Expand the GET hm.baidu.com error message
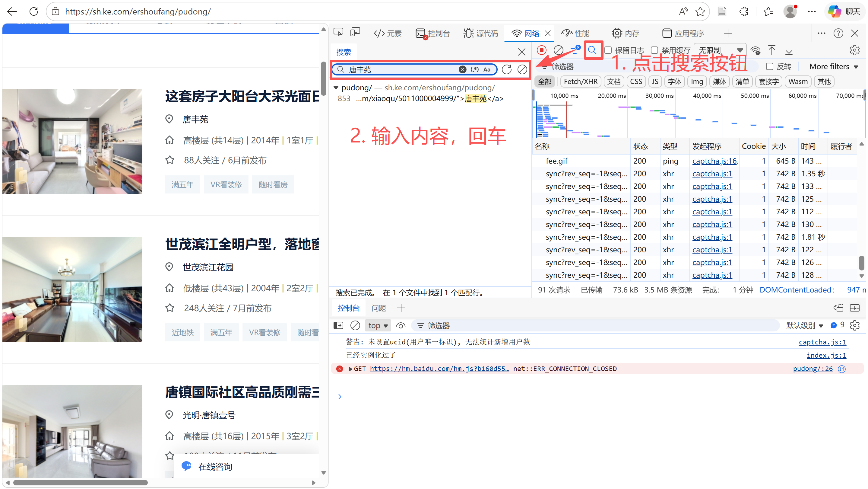 [x=350, y=369]
